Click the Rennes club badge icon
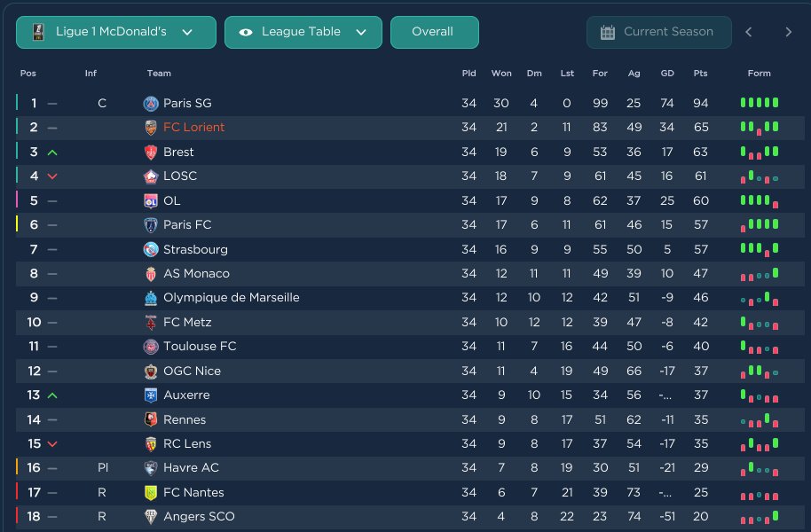Viewport: 811px width, 532px height. click(151, 419)
